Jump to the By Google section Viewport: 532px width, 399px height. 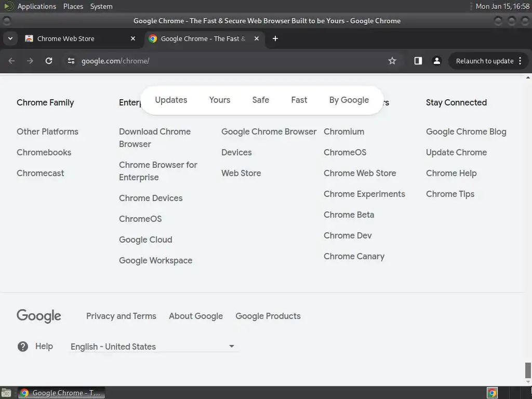(349, 100)
